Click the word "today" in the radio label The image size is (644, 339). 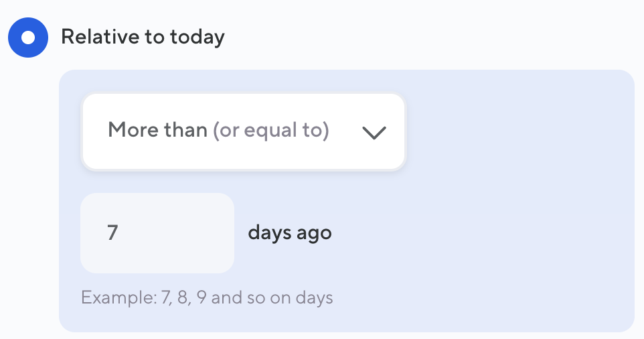(197, 38)
